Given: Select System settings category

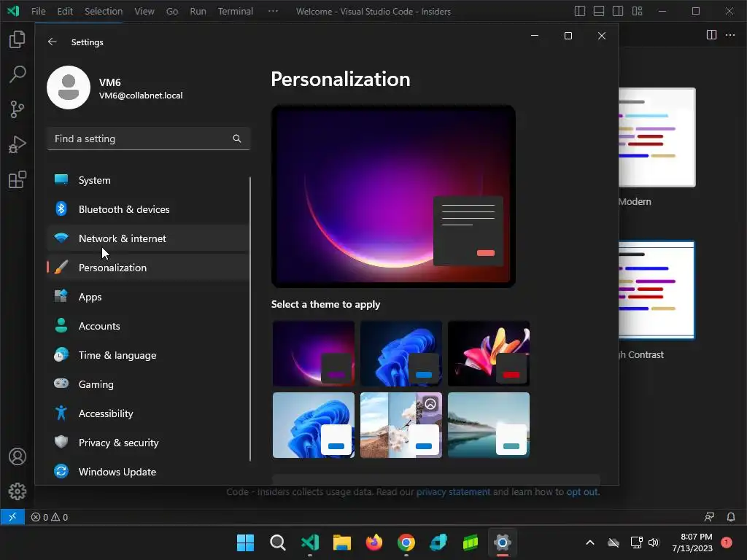Looking at the screenshot, I should tap(147, 180).
